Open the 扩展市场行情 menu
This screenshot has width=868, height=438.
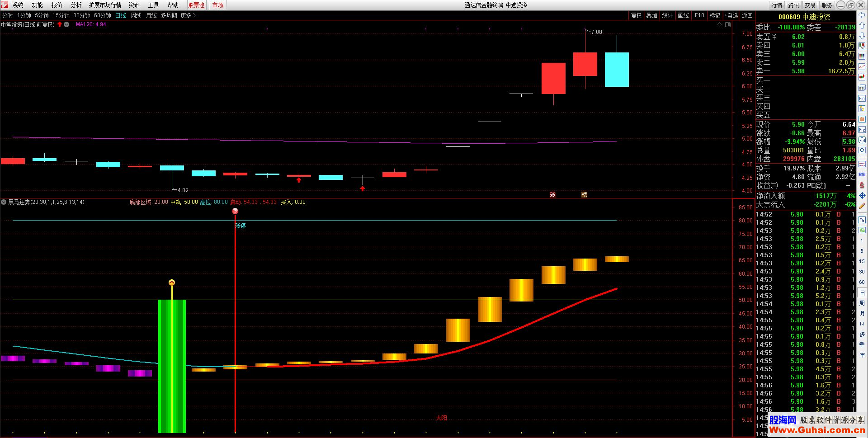click(105, 5)
